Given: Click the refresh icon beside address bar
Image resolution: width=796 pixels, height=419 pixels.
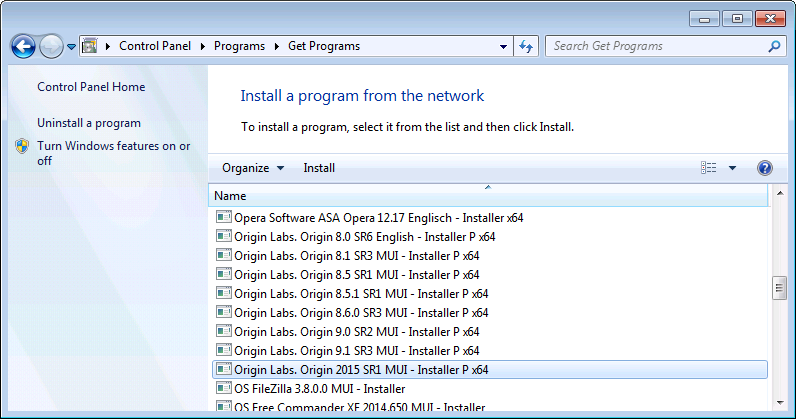Looking at the screenshot, I should (527, 46).
